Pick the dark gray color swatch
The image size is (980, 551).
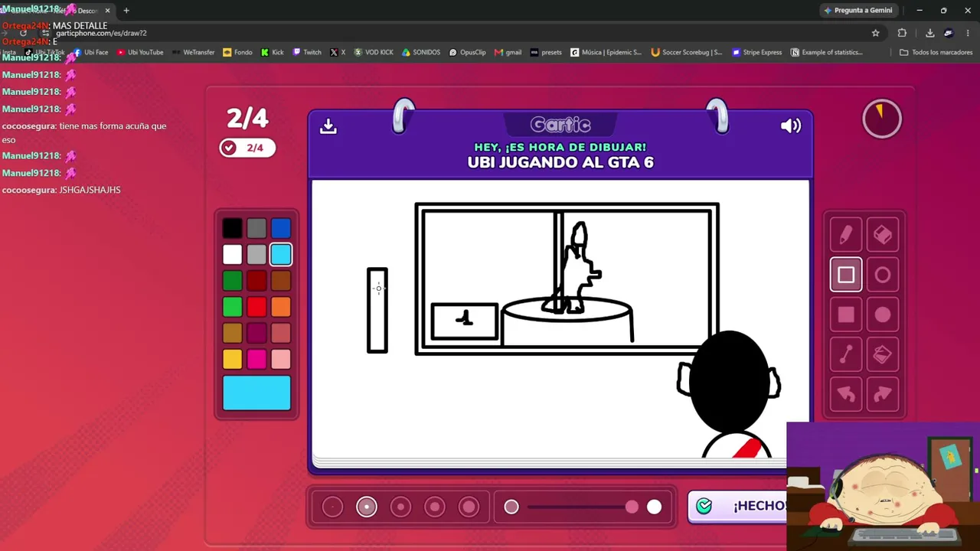256,228
